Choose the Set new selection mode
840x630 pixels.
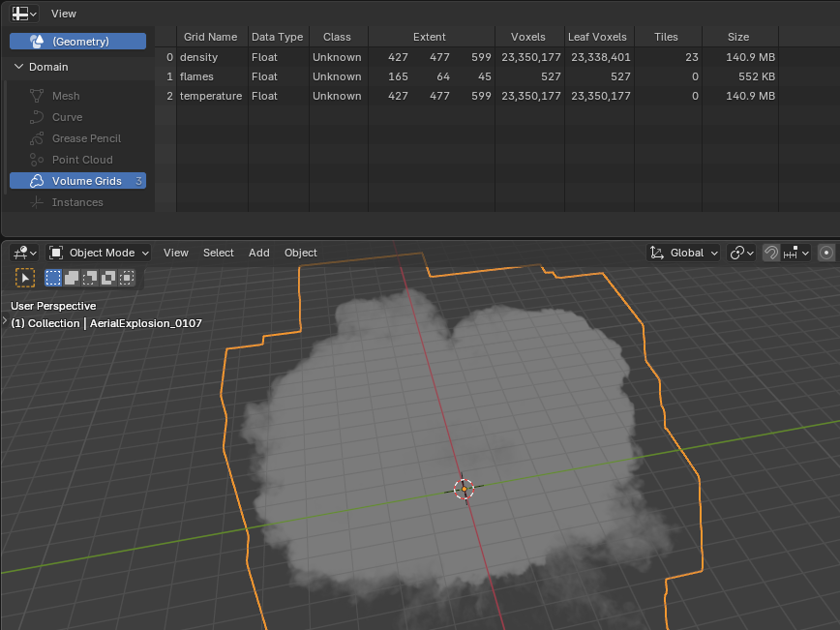coord(53,278)
